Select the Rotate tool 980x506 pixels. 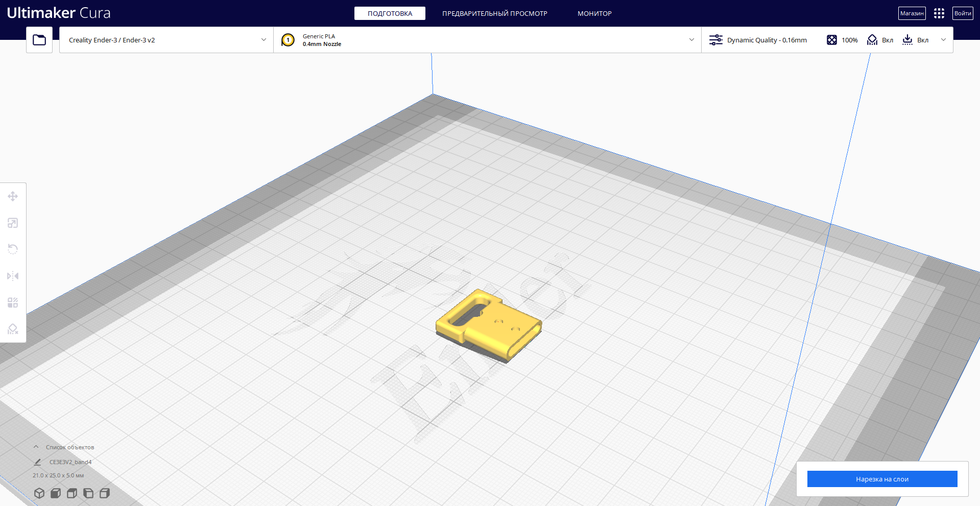click(x=13, y=249)
